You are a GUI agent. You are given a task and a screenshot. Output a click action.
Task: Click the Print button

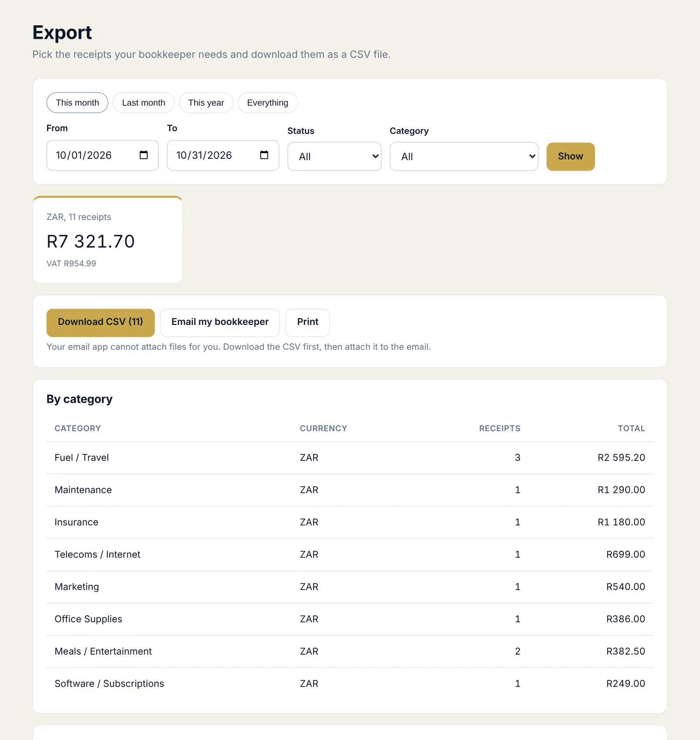308,323
